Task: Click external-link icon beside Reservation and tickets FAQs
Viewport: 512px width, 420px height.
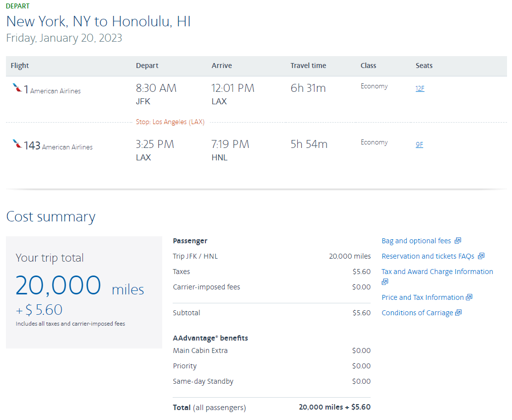Action: [x=481, y=256]
